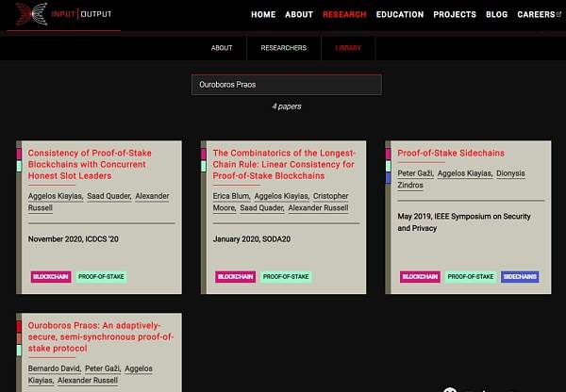Click PROOF-OF-STAKE tag on Combinatorics card
Image resolution: width=566 pixels, height=392 pixels.
click(286, 277)
